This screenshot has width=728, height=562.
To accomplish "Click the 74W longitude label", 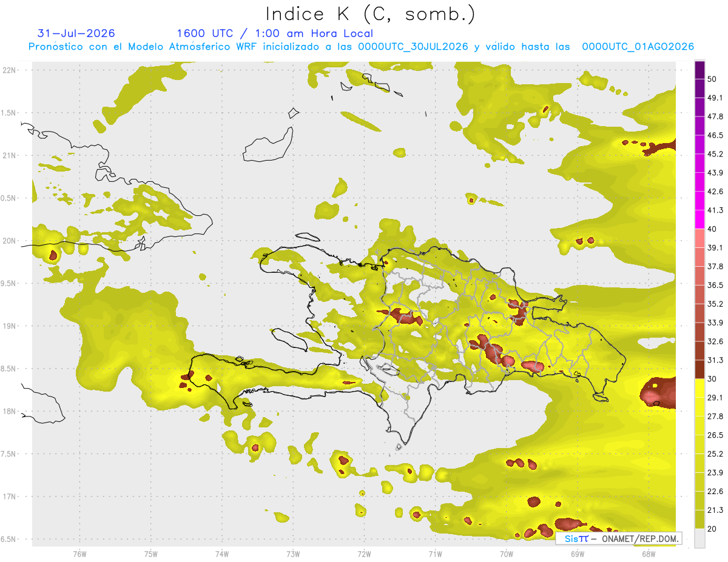I will (222, 554).
